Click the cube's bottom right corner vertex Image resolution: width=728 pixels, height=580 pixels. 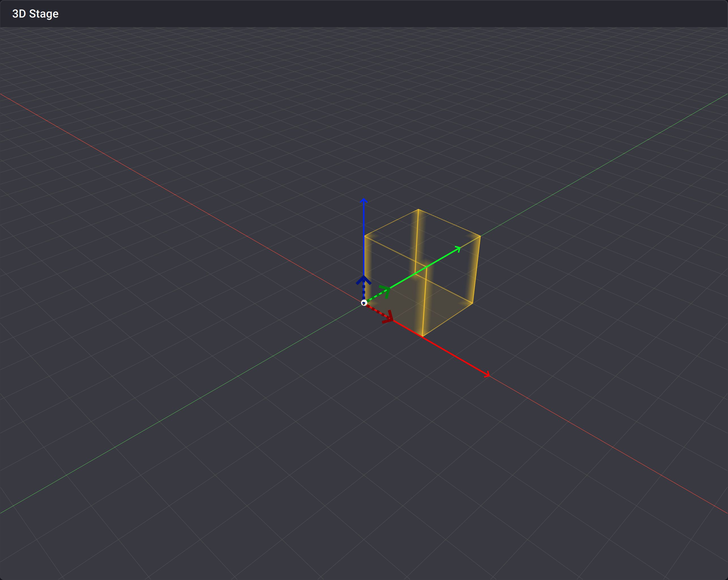coord(472,303)
